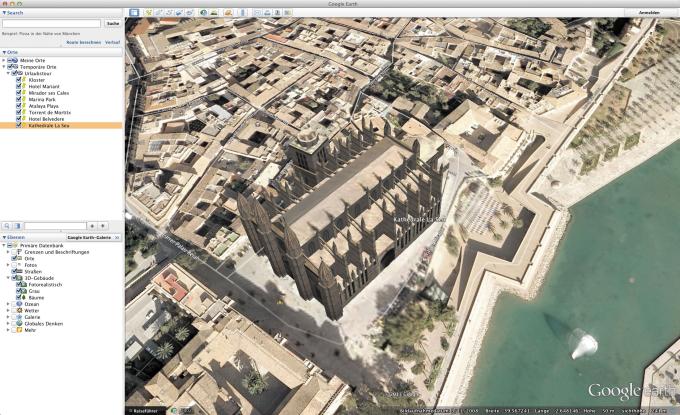Open the Reiseführer tab at bottom
The width and height of the screenshot is (680, 415).
[145, 410]
